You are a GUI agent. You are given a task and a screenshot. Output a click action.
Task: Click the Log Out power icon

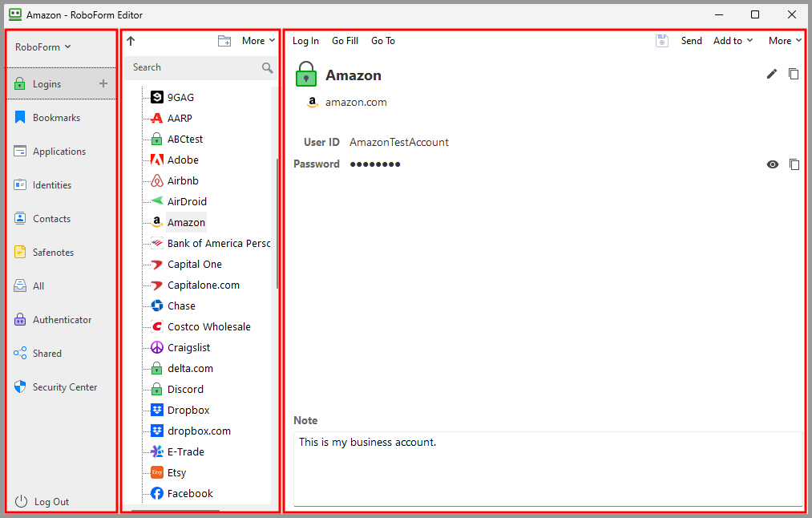[x=21, y=501]
